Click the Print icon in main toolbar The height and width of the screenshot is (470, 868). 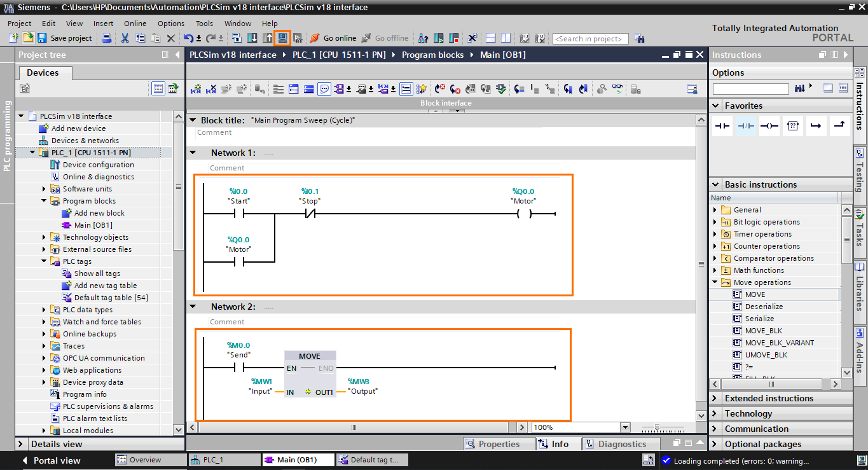(107, 38)
